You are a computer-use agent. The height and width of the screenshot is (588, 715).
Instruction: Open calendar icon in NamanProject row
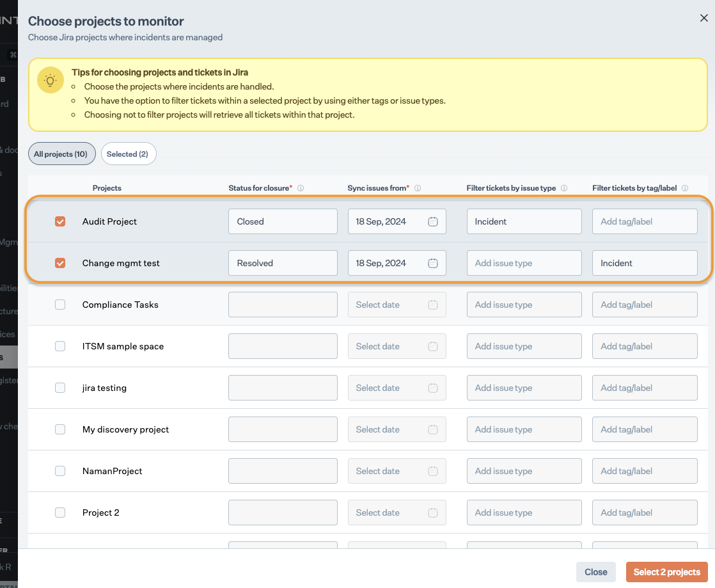click(433, 471)
